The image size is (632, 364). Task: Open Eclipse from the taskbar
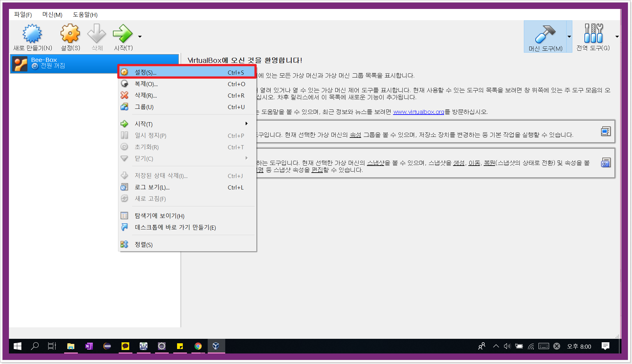pos(107,346)
